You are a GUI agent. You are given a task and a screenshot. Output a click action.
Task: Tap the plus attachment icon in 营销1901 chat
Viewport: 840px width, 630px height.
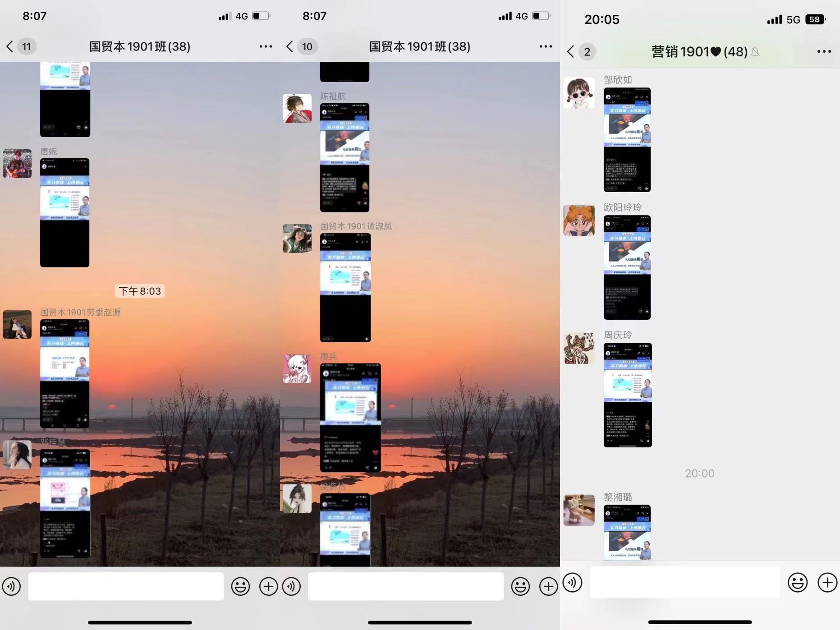pos(827,583)
